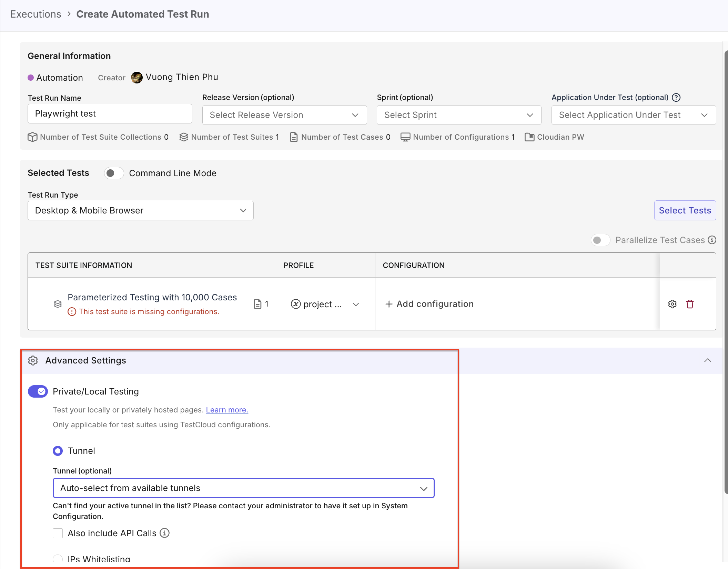Image resolution: width=728 pixels, height=569 pixels.
Task: Disable Private/Local Testing toggle
Action: 38,391
